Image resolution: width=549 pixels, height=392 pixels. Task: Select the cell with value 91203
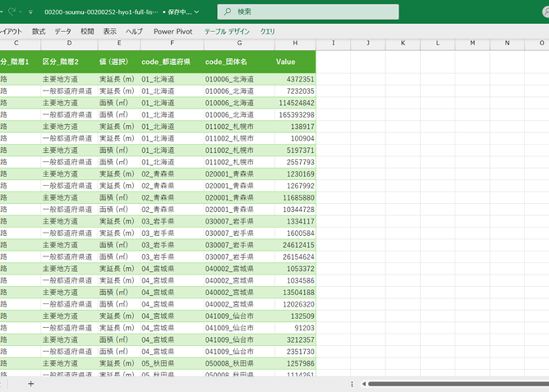click(x=295, y=328)
